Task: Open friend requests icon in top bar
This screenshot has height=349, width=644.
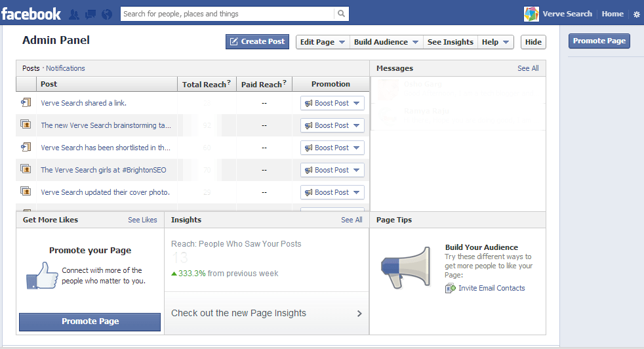Action: coord(74,14)
